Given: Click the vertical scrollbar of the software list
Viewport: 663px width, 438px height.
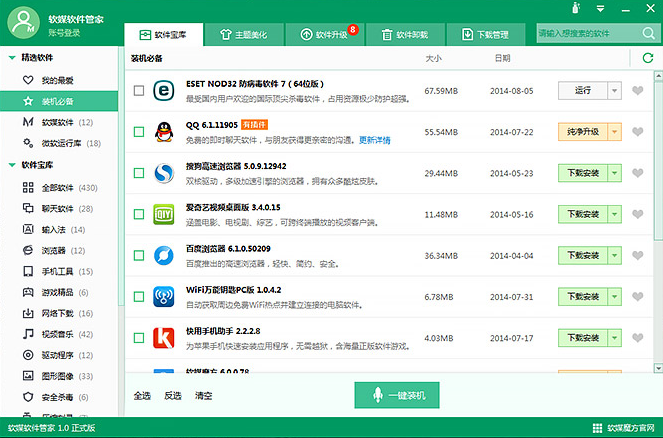Looking at the screenshot, I should [656, 150].
